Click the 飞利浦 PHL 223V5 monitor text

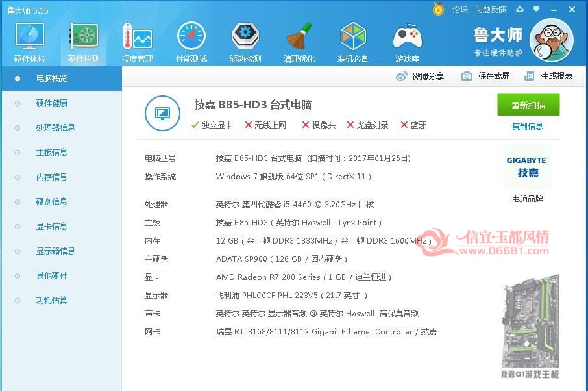291,296
